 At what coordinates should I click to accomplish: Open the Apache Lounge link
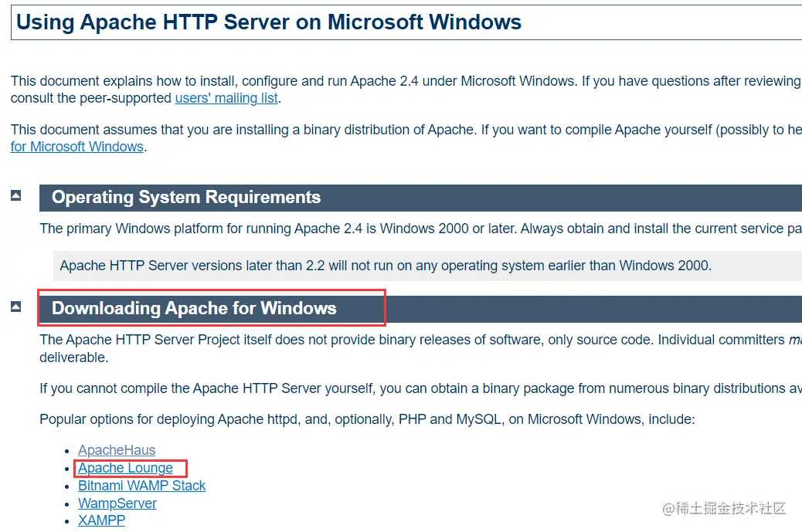tap(125, 468)
